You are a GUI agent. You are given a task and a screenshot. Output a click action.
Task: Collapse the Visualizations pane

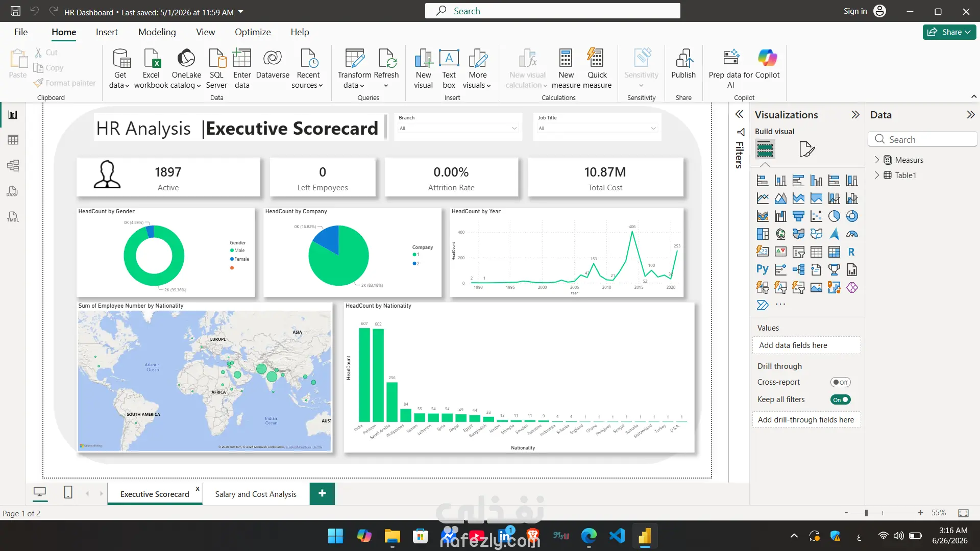click(x=855, y=115)
